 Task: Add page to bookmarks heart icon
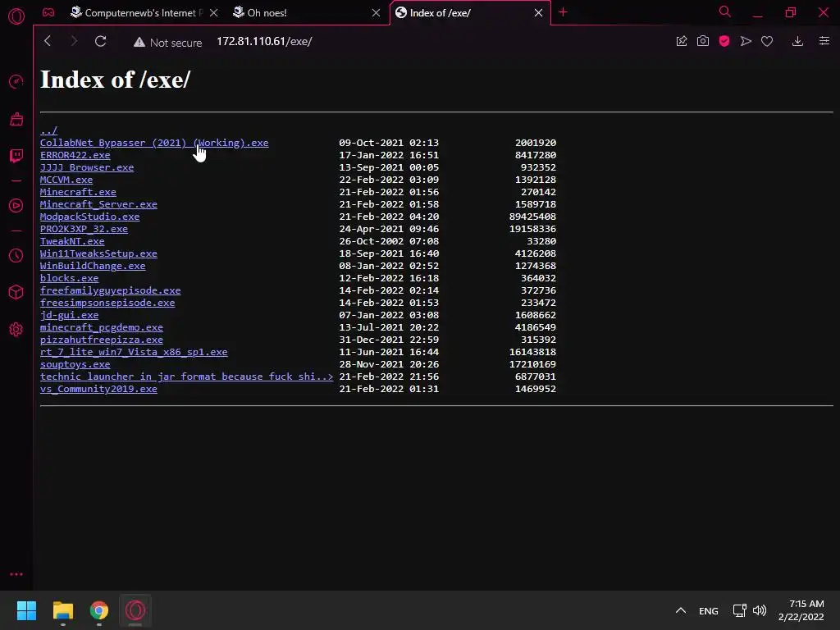pos(767,41)
